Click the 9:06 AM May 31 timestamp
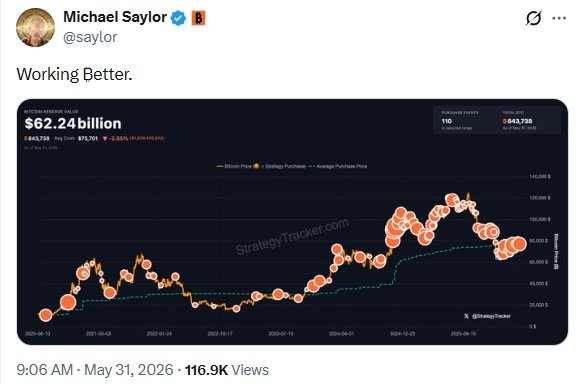 click(x=95, y=370)
